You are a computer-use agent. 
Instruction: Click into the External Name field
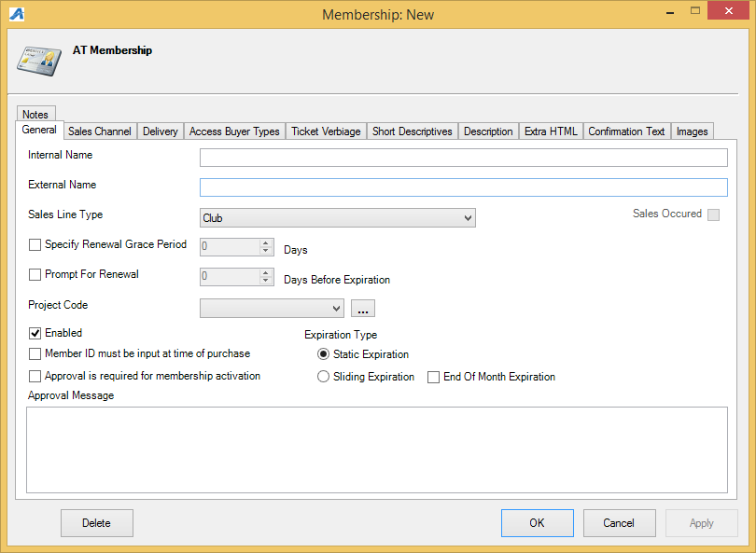pyautogui.click(x=464, y=187)
